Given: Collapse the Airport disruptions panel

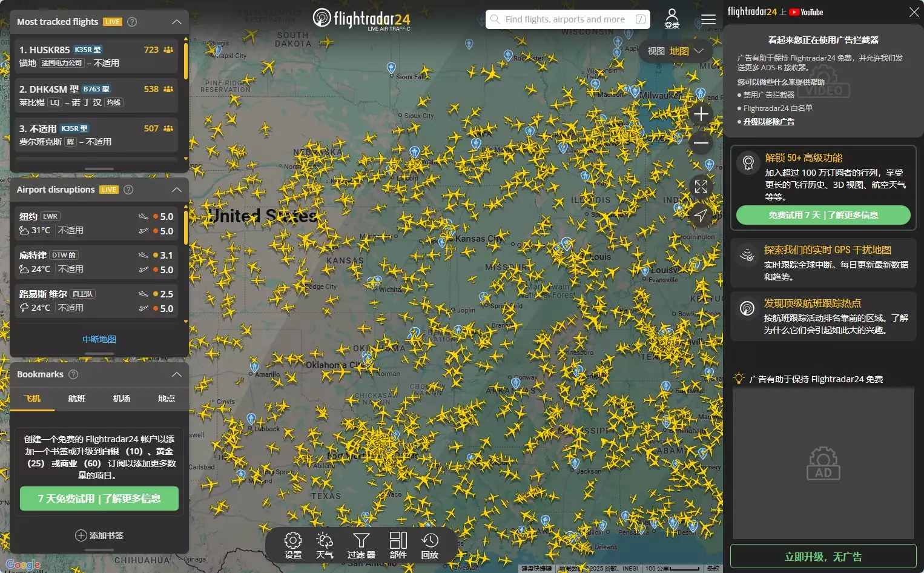Looking at the screenshot, I should pyautogui.click(x=177, y=190).
